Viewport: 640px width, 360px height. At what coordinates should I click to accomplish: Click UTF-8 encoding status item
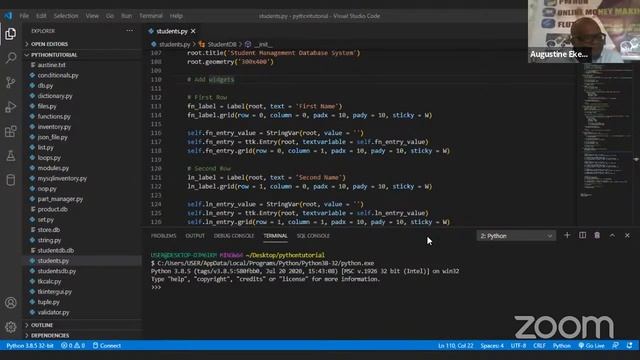(x=518, y=346)
